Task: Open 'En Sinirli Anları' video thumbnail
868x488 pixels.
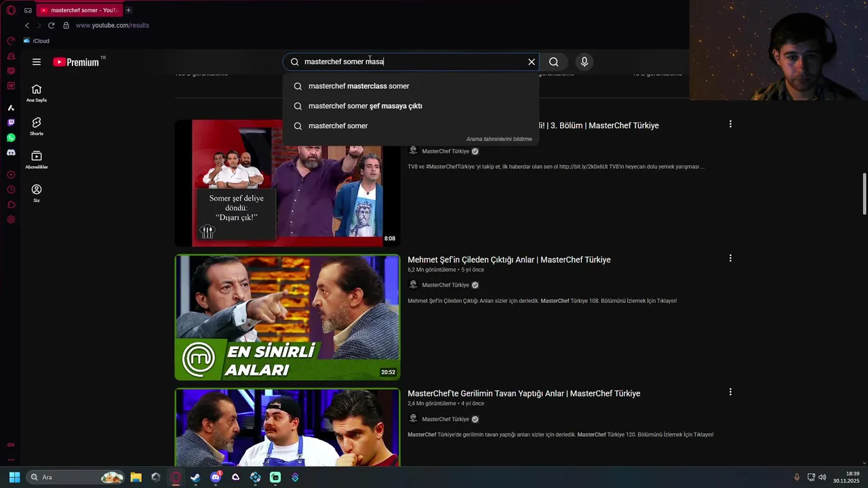Action: 288,317
